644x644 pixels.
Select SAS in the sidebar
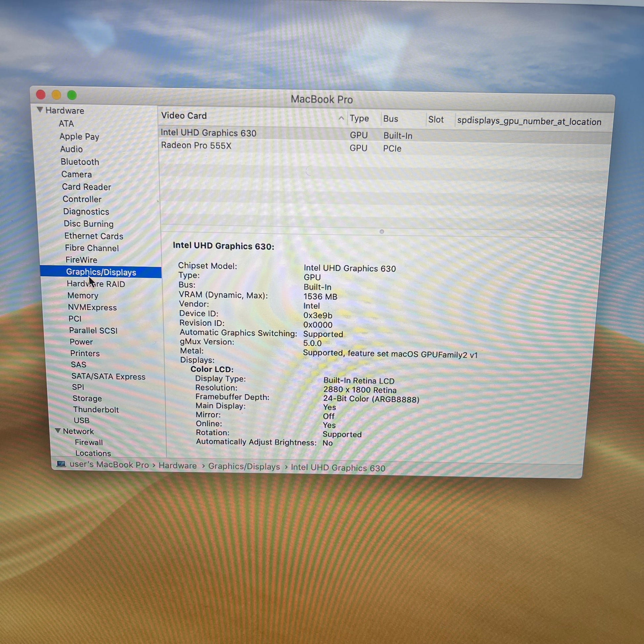point(79,365)
